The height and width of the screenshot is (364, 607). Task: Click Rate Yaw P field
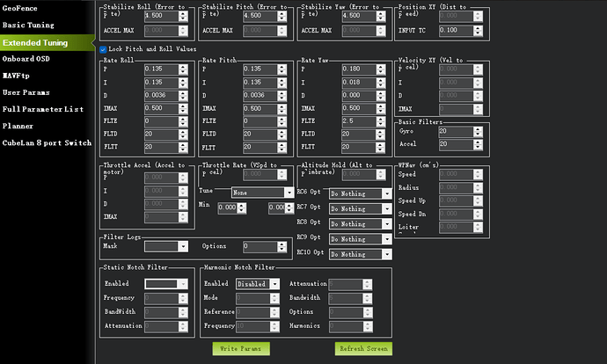[359, 69]
